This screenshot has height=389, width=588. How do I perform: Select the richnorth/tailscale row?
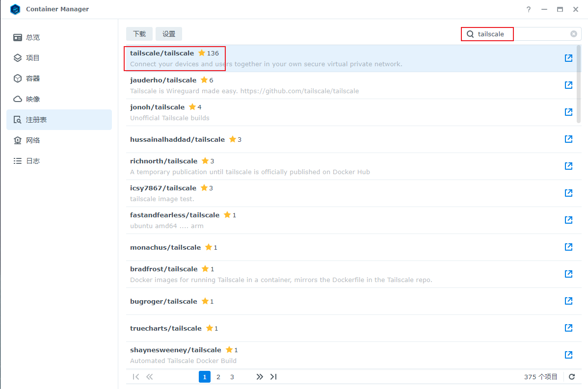pyautogui.click(x=353, y=166)
